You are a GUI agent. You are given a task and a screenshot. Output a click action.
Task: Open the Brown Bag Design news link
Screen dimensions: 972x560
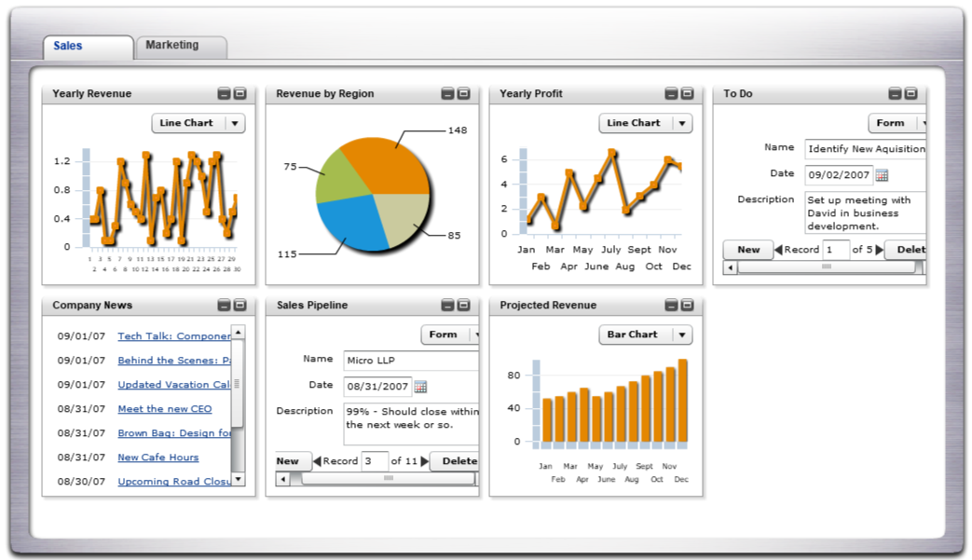[x=174, y=433]
